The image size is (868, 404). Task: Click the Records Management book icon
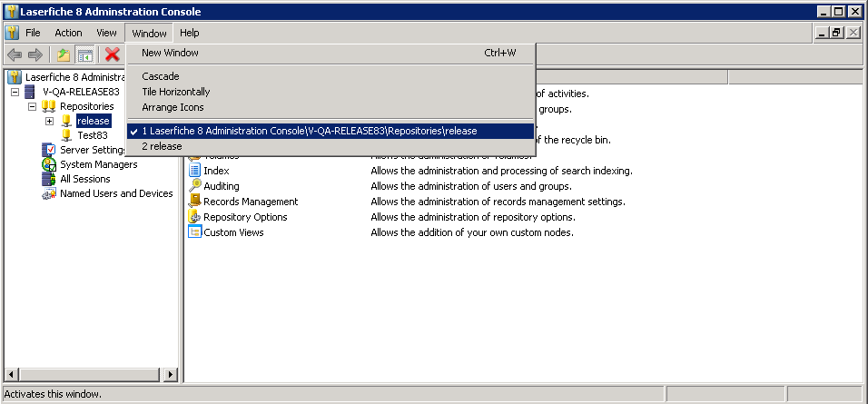(194, 201)
